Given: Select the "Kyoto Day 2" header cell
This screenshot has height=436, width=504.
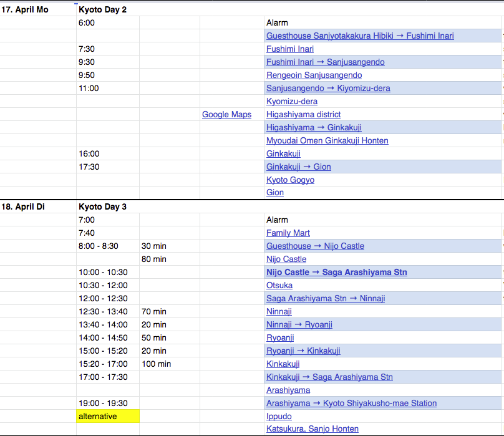Looking at the screenshot, I should [102, 9].
